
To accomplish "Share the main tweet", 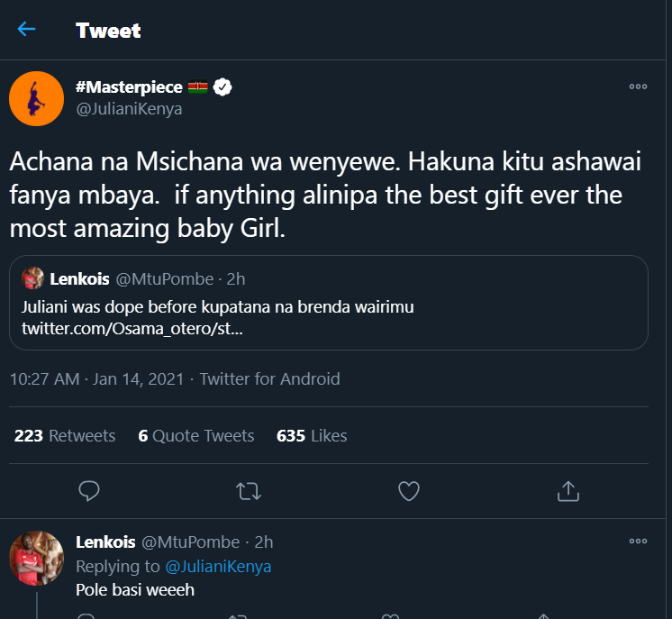I will point(568,491).
